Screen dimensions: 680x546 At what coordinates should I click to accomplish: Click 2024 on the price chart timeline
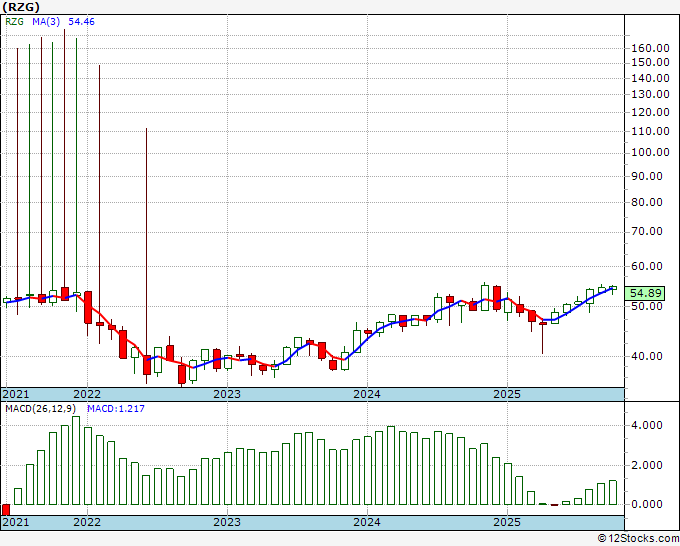[367, 394]
